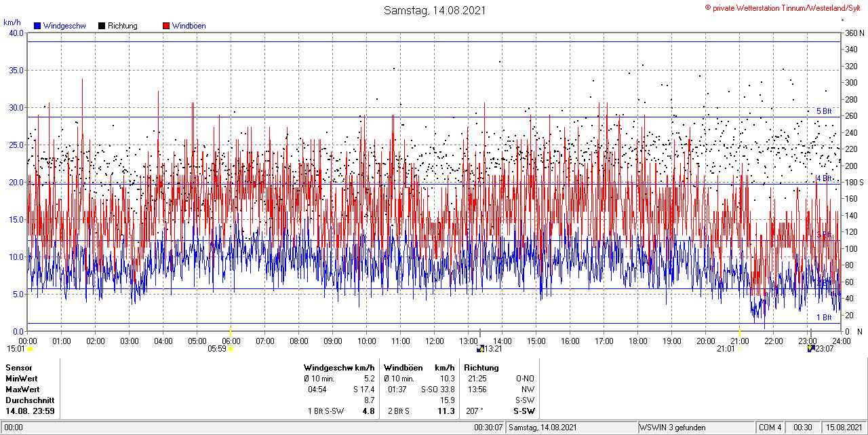This screenshot has height=435, width=868.
Task: Click the 00:00 status bar field
Action: tap(14, 428)
